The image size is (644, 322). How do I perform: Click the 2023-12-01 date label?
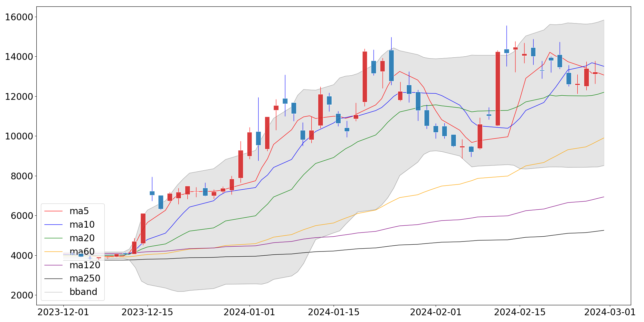(x=63, y=312)
